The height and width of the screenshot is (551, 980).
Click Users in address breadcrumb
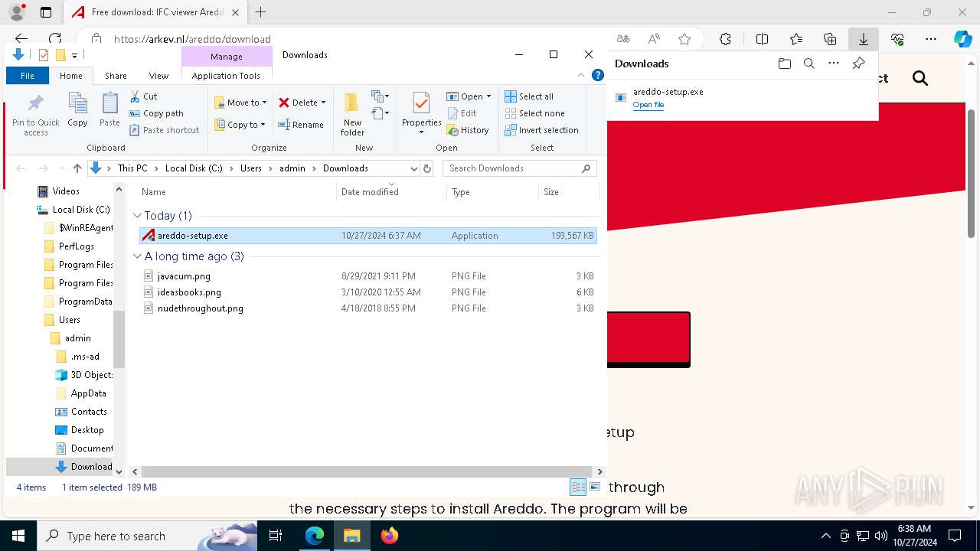coord(251,168)
